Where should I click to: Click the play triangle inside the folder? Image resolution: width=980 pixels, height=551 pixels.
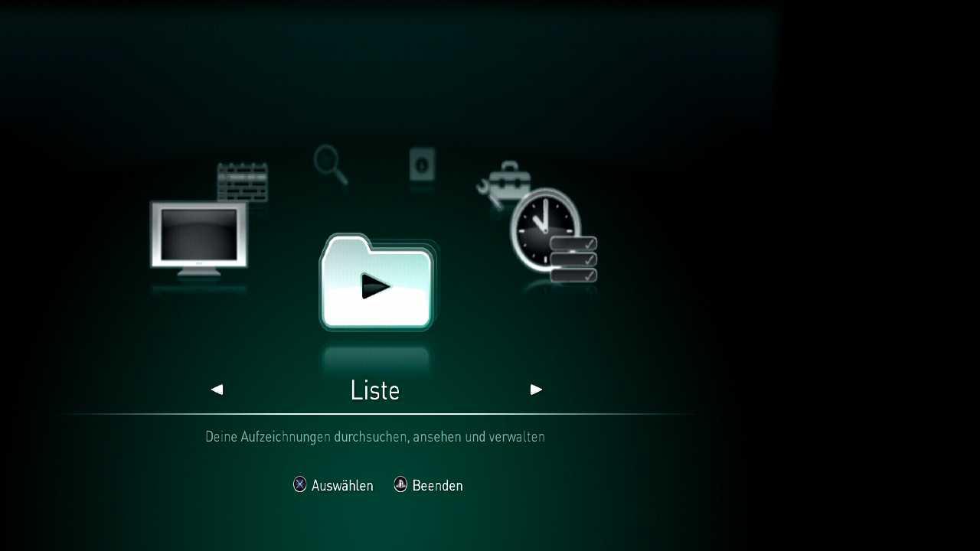pos(376,286)
